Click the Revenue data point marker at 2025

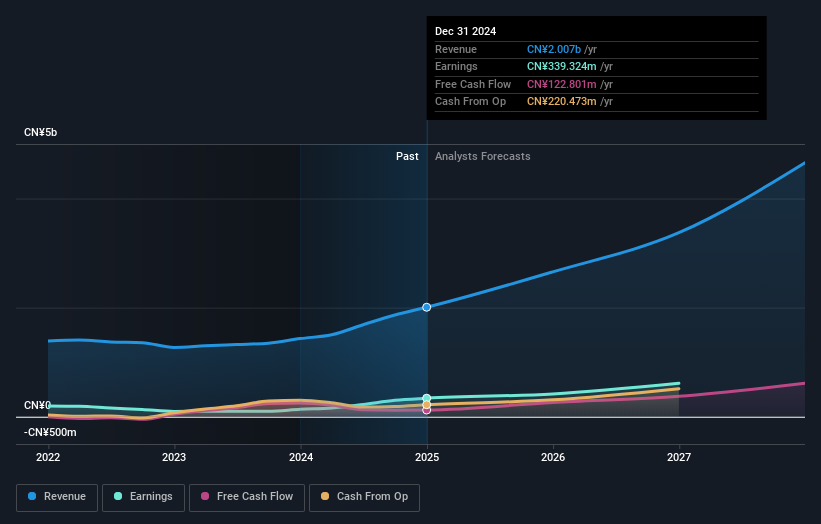pos(427,307)
